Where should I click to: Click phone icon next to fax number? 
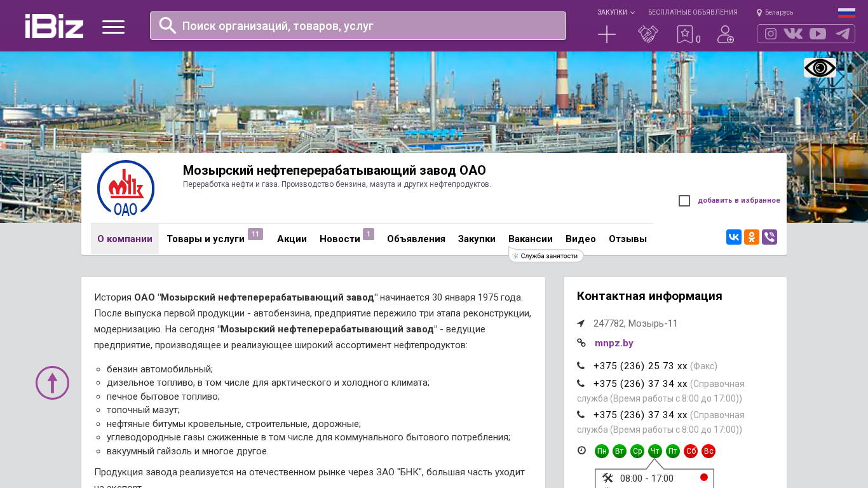581,365
